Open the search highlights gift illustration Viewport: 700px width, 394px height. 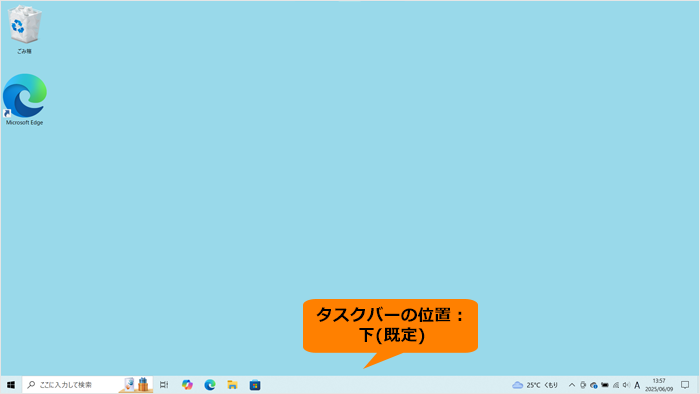pyautogui.click(x=136, y=385)
